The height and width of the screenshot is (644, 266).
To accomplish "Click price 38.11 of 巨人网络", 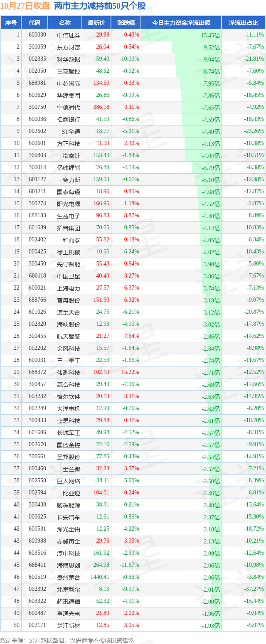I will [103, 481].
